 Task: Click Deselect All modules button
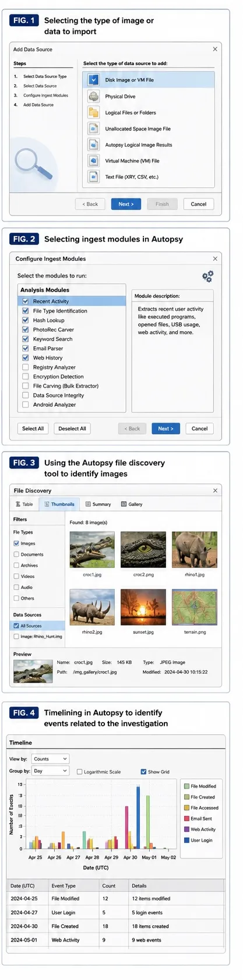click(72, 428)
